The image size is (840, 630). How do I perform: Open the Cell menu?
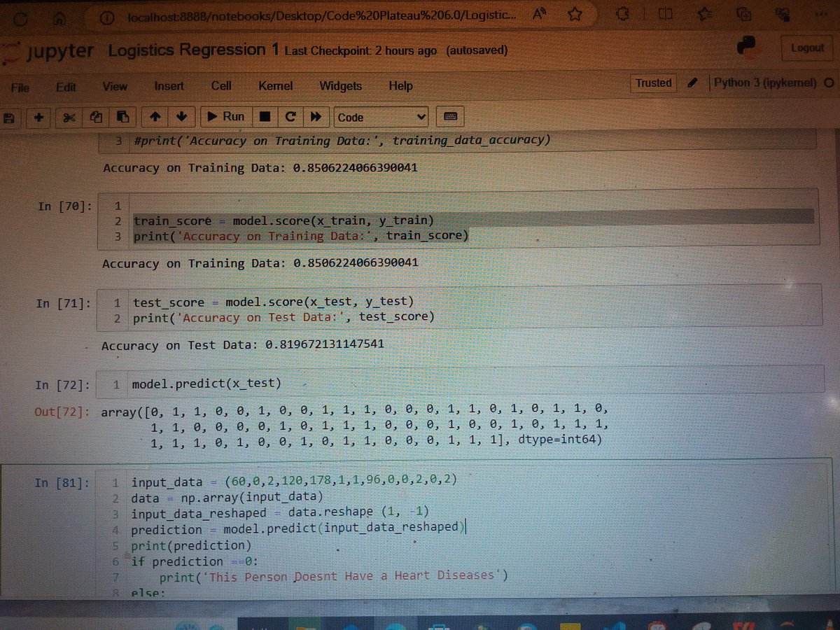click(221, 85)
